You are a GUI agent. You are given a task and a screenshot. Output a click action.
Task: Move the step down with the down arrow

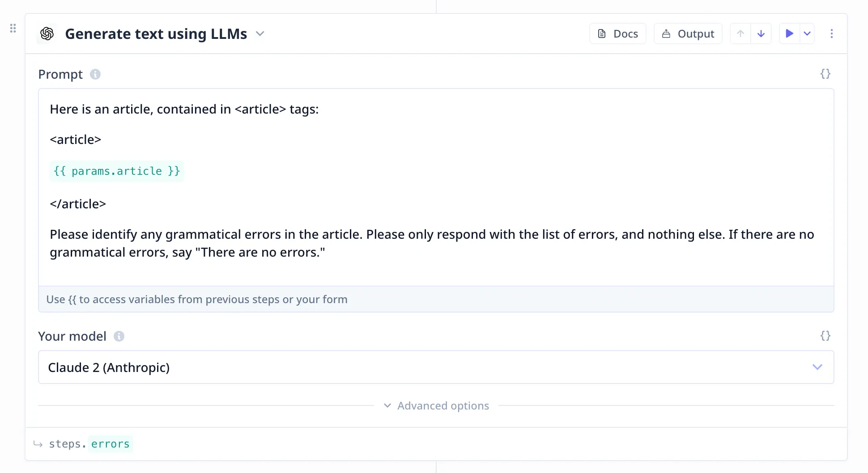(x=761, y=34)
